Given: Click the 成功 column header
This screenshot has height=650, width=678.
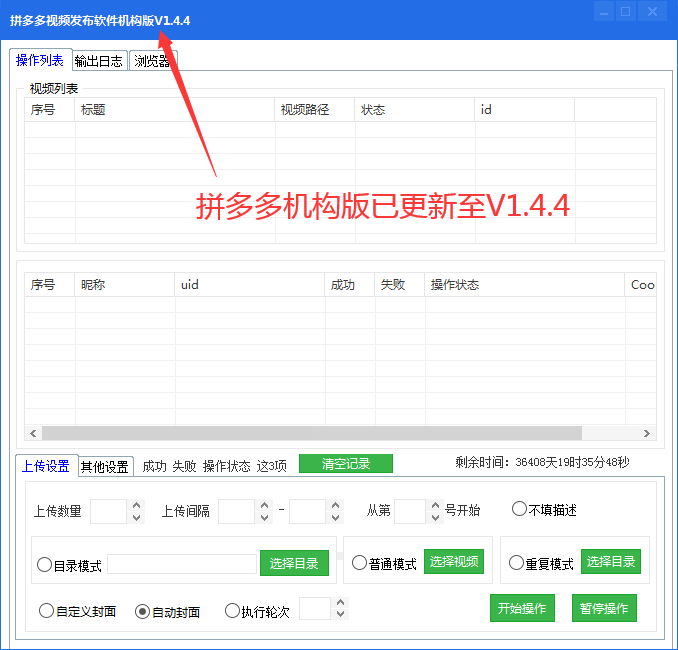Looking at the screenshot, I should click(350, 285).
